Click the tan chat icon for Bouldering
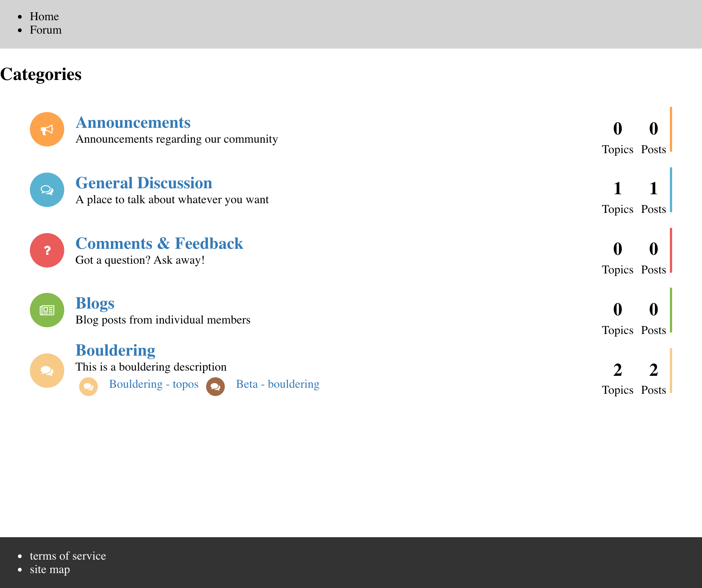 coord(47,370)
